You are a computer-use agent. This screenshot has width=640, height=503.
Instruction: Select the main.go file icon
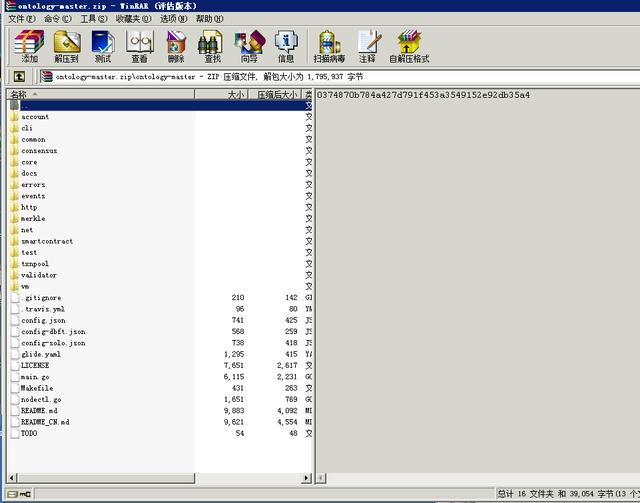[15, 377]
